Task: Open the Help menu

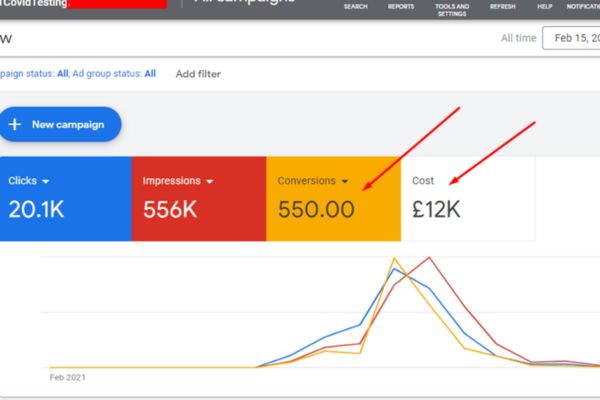Action: 545,7
